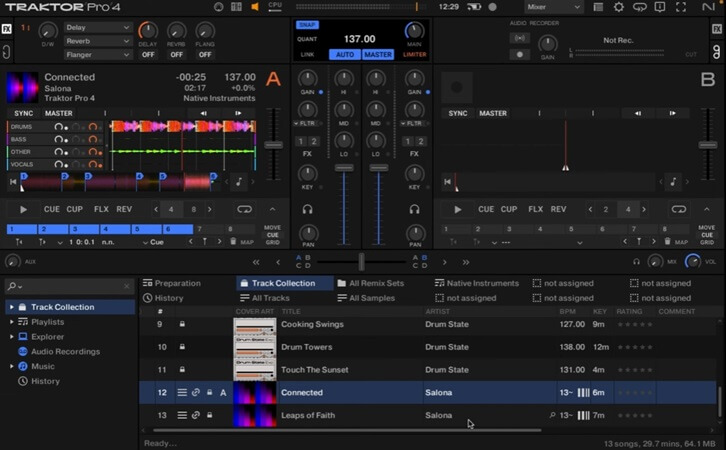
Task: Click the Deck A channel volume fader
Action: pos(344,168)
